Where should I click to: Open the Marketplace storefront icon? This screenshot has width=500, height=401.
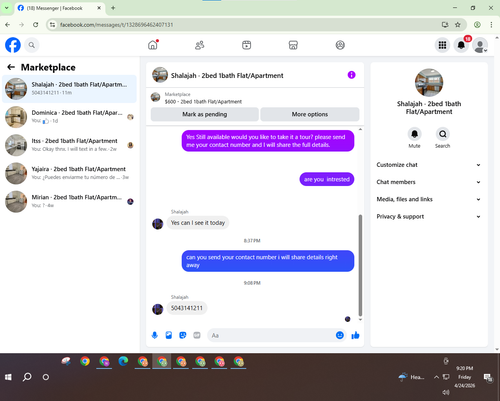pos(293,45)
